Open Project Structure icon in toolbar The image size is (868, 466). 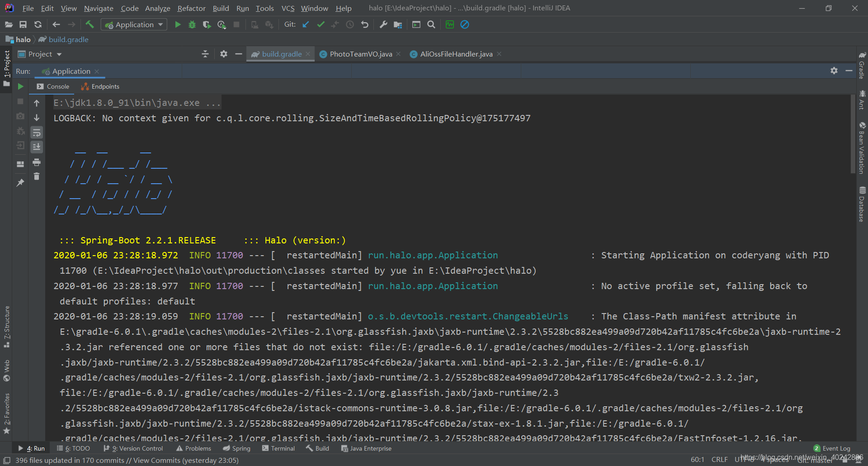click(398, 24)
